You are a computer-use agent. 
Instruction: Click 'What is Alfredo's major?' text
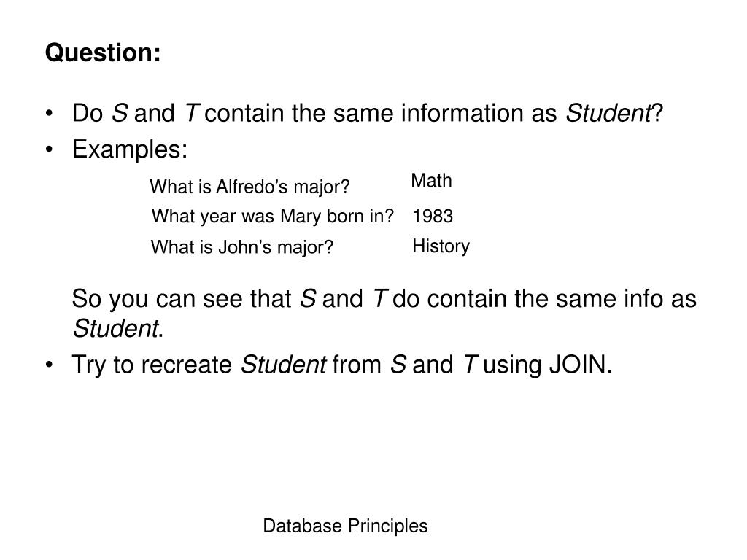click(x=249, y=187)
